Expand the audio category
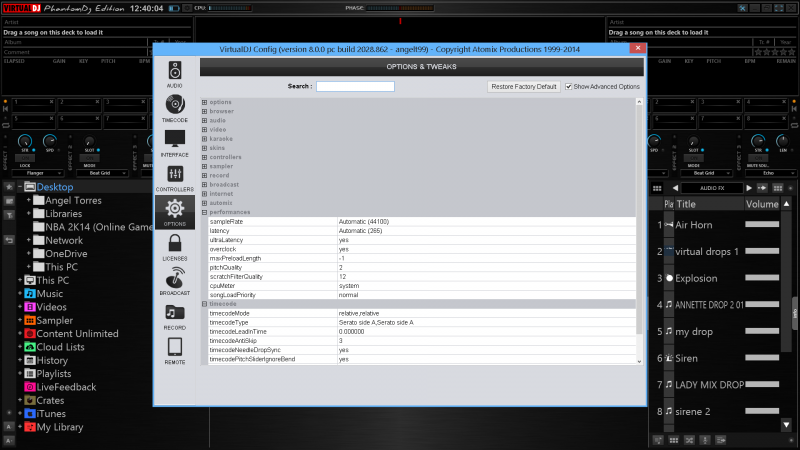 tap(205, 120)
